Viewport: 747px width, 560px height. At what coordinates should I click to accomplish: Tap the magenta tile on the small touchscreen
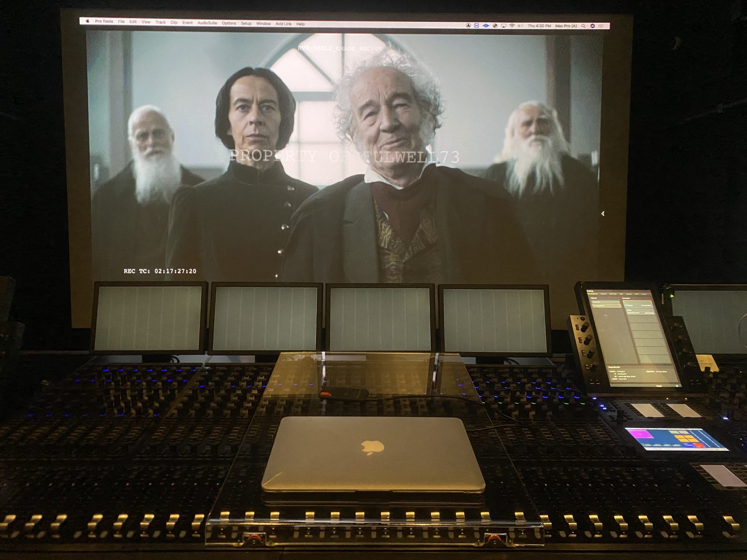point(641,434)
